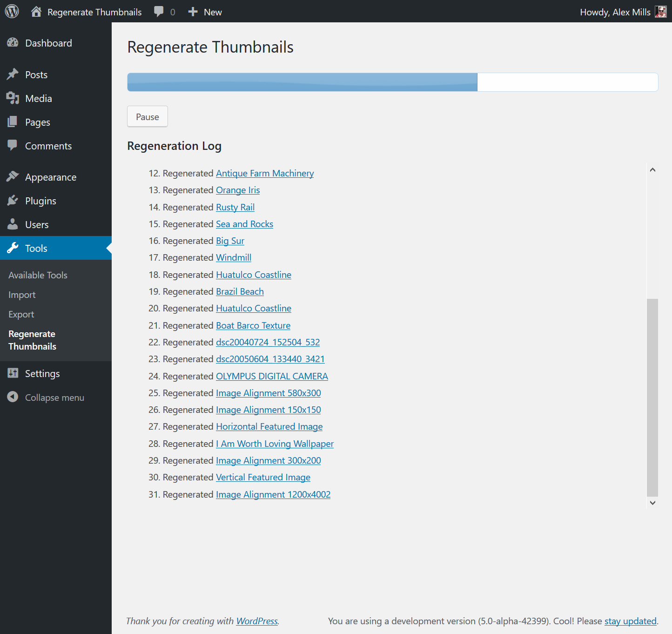Viewport: 672px width, 634px height.
Task: Click the regeneration progress bar
Action: click(393, 82)
